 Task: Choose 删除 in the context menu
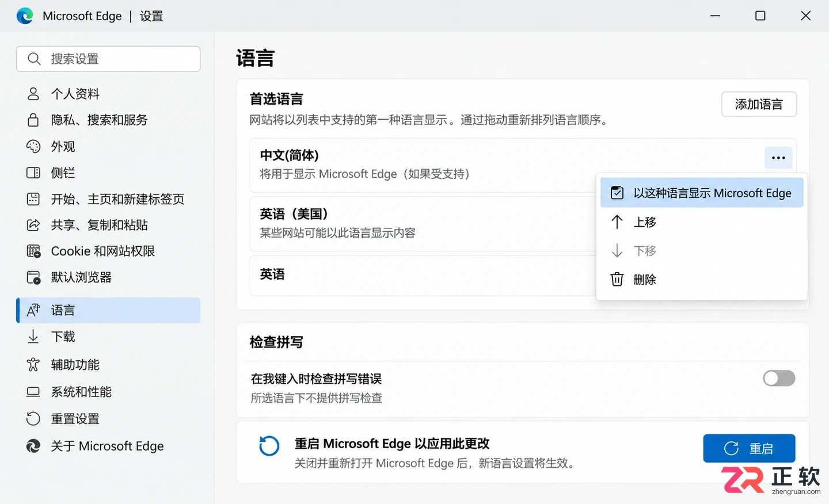702,279
